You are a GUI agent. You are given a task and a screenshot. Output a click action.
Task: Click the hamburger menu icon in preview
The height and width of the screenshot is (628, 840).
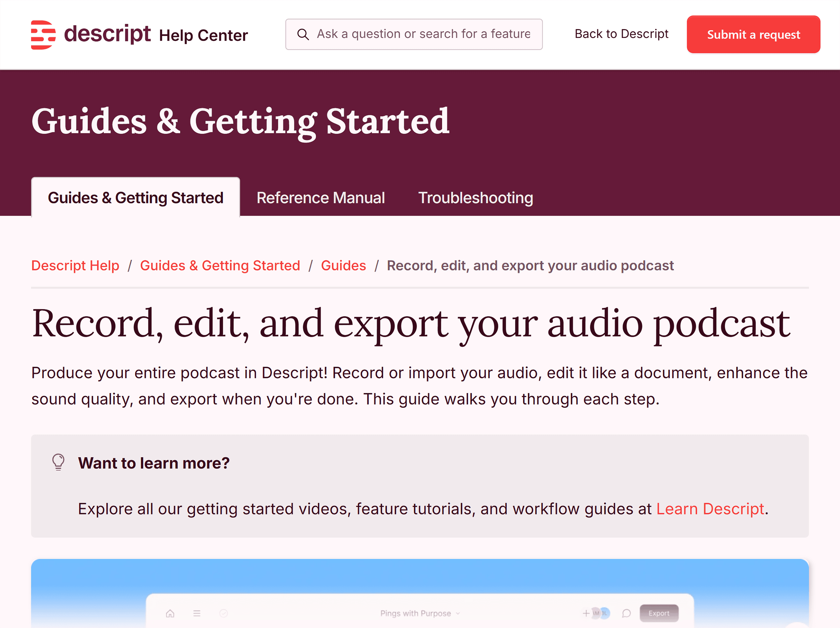[x=197, y=613]
